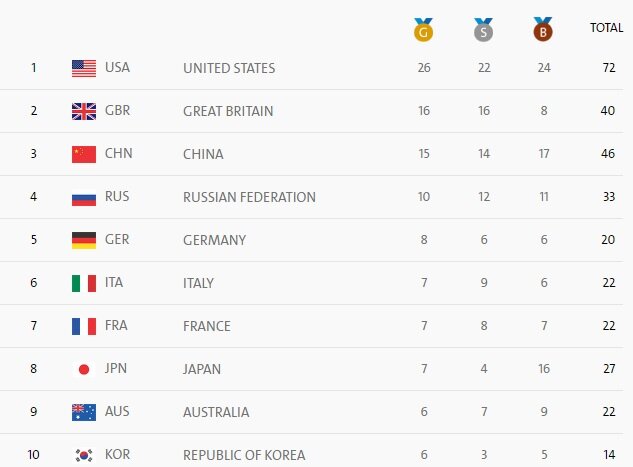Click the TOTAL column header
633x467 pixels.
tap(606, 28)
